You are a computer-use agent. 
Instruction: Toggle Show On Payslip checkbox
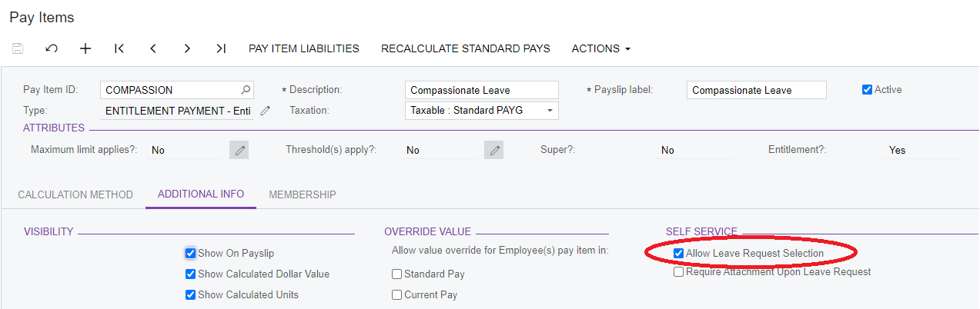191,253
